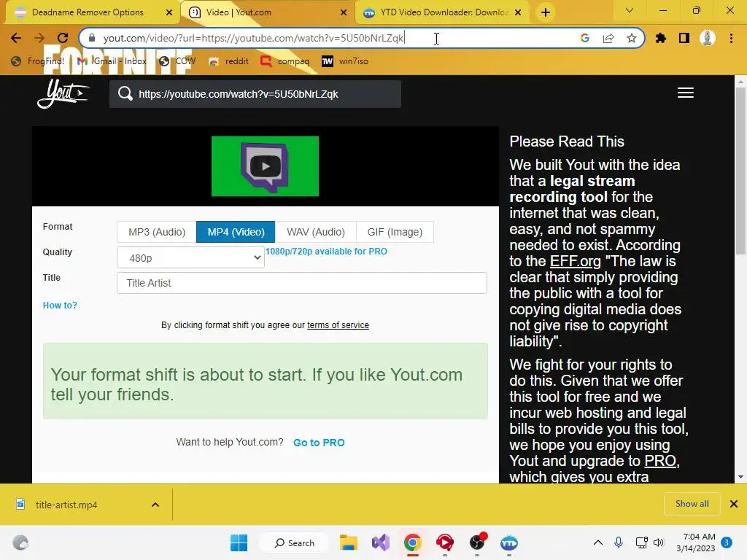
Task: Open the FrogFind! bookmark
Action: pyautogui.click(x=38, y=61)
